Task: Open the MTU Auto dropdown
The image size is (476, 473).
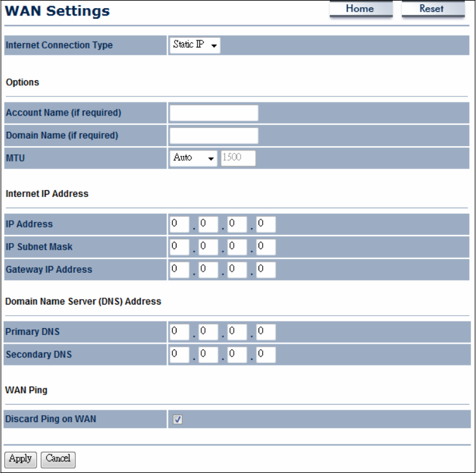Action: tap(193, 158)
